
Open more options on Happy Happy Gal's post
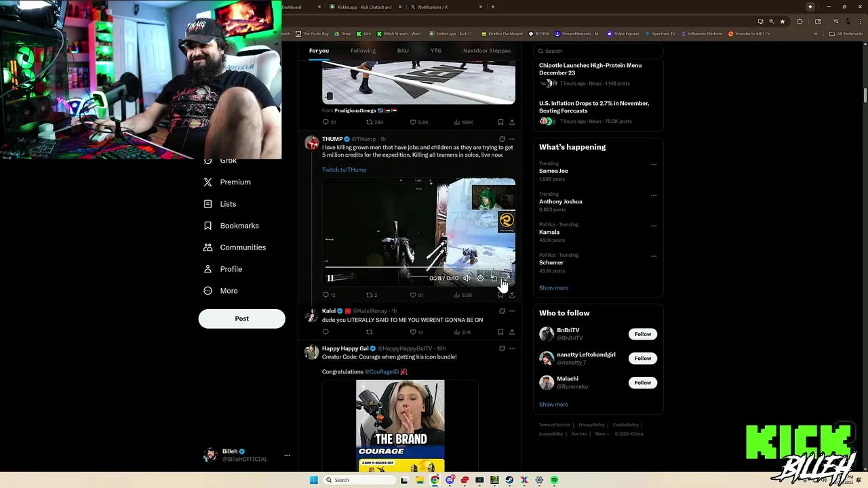512,348
